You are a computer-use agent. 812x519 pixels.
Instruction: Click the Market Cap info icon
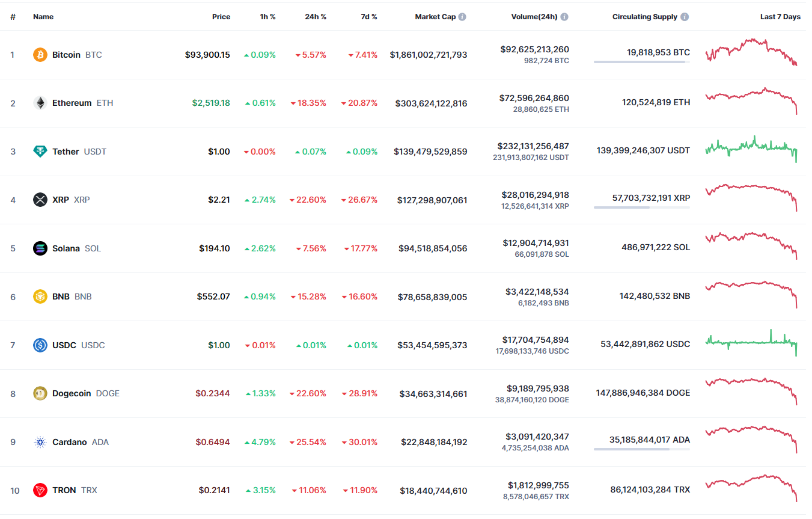(462, 17)
